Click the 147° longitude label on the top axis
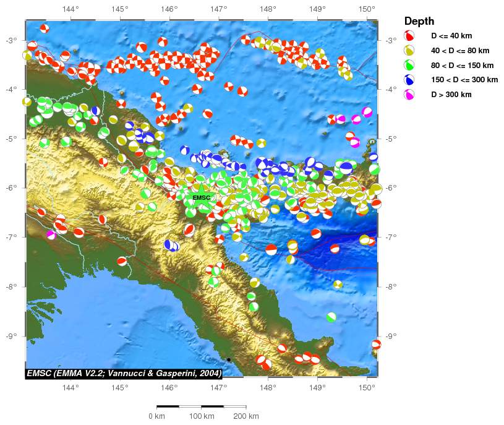This screenshot has height=425, width=504. pyautogui.click(x=218, y=9)
